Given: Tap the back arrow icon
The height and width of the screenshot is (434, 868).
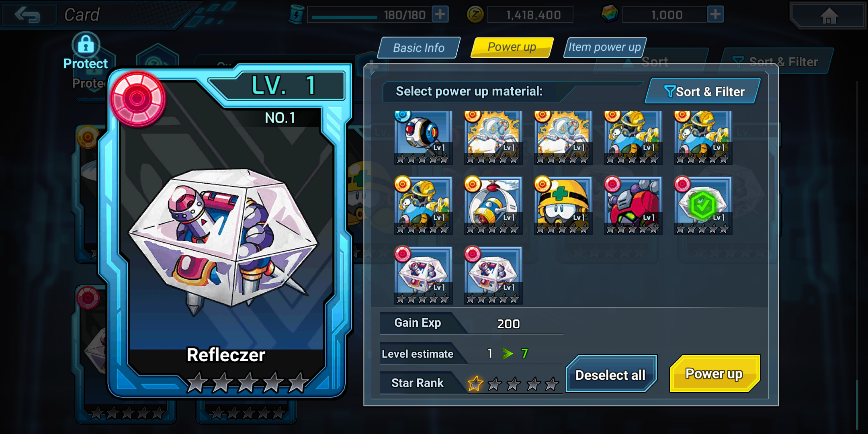Looking at the screenshot, I should click(27, 15).
